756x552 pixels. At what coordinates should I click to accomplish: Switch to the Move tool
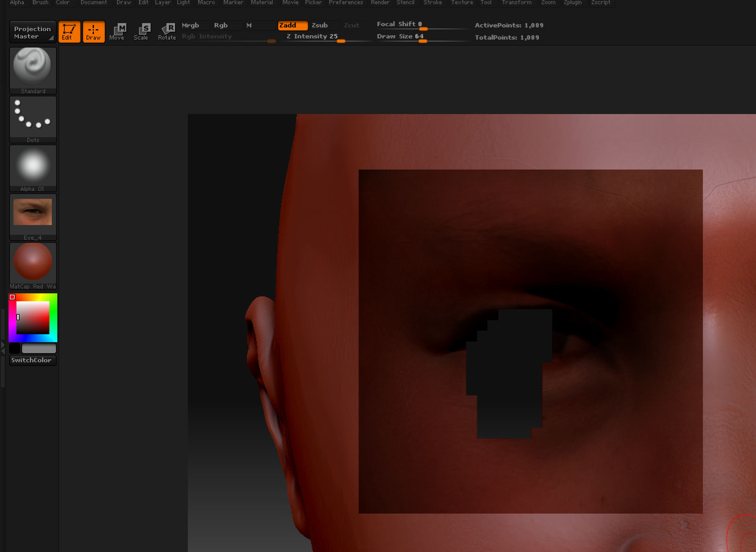click(117, 32)
